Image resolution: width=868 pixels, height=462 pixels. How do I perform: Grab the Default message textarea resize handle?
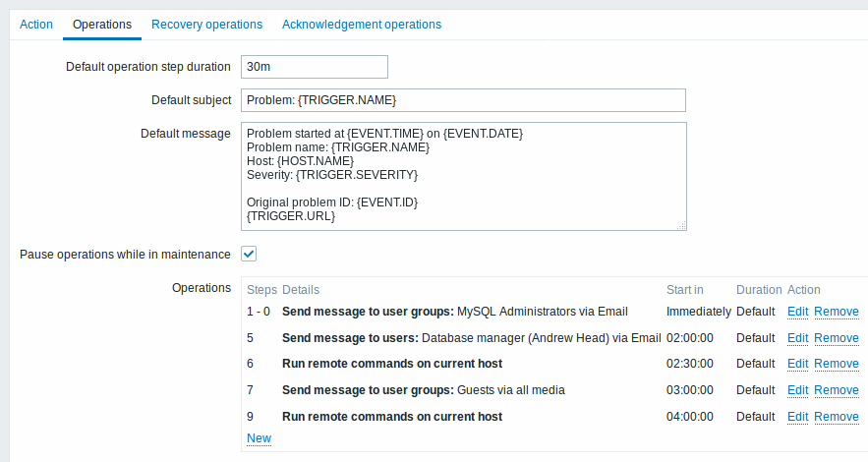point(681,225)
